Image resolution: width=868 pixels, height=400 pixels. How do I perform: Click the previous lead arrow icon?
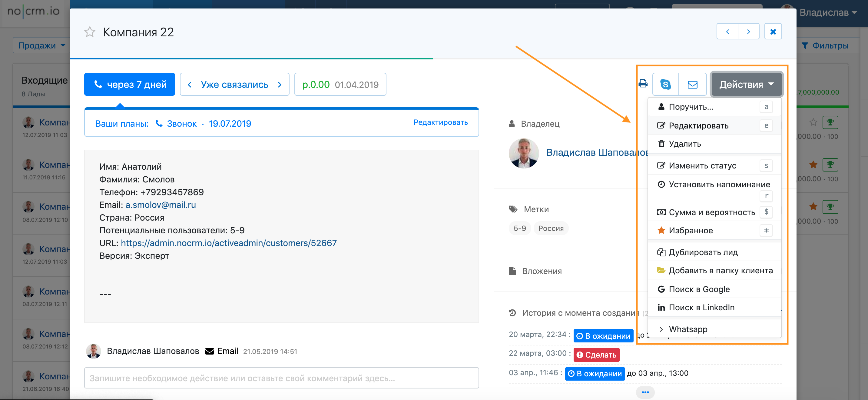(727, 32)
